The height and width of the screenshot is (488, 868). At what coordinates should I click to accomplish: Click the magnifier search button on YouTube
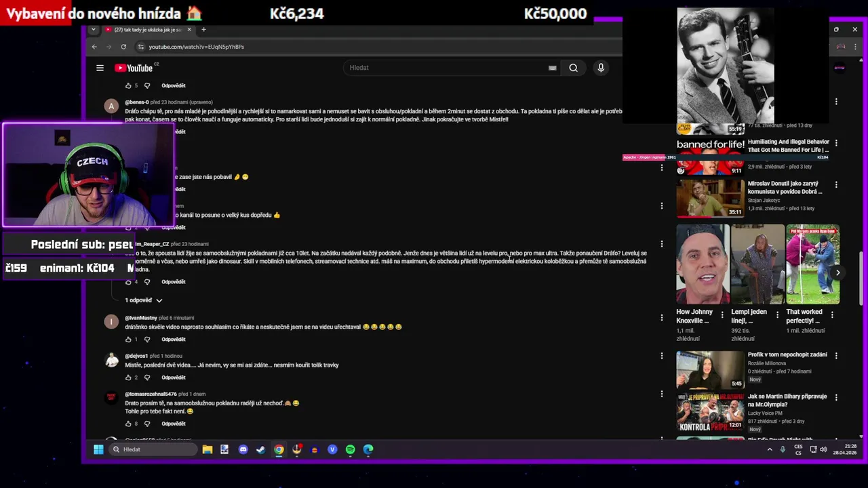tap(573, 68)
